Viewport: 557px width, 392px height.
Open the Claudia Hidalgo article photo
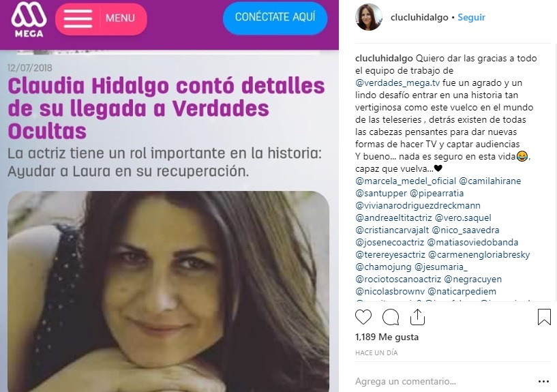click(x=168, y=291)
